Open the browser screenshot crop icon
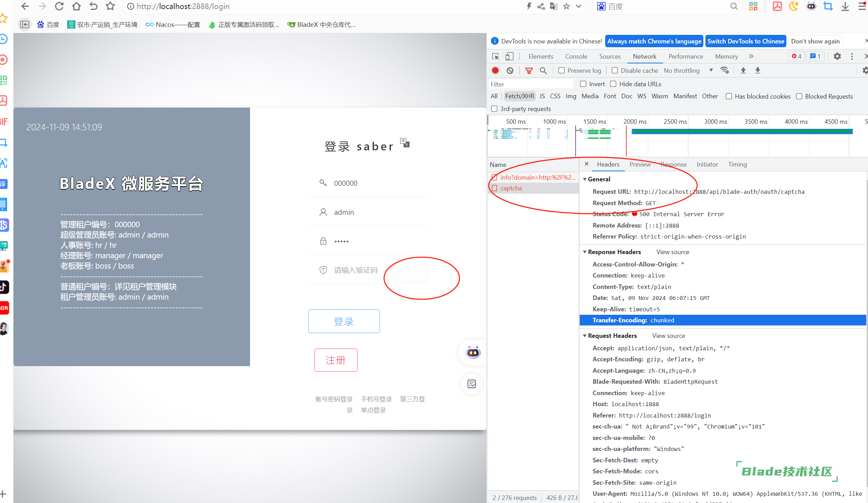This screenshot has width=868, height=503. click(828, 6)
